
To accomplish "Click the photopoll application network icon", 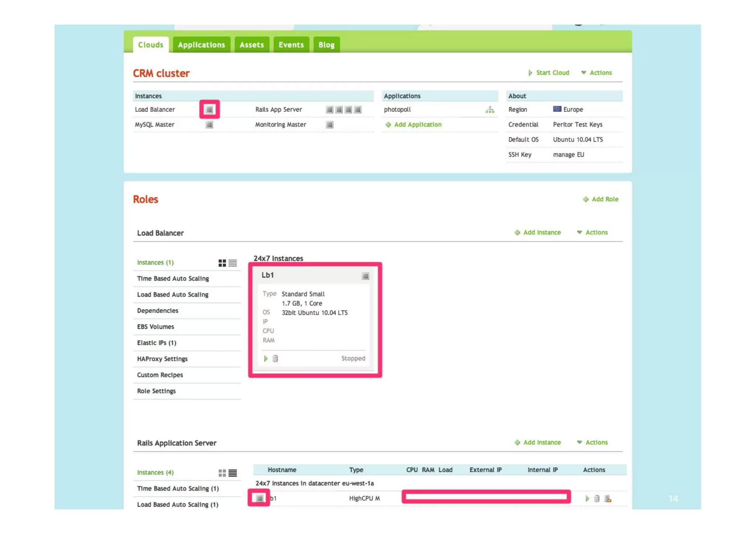I will (x=489, y=110).
